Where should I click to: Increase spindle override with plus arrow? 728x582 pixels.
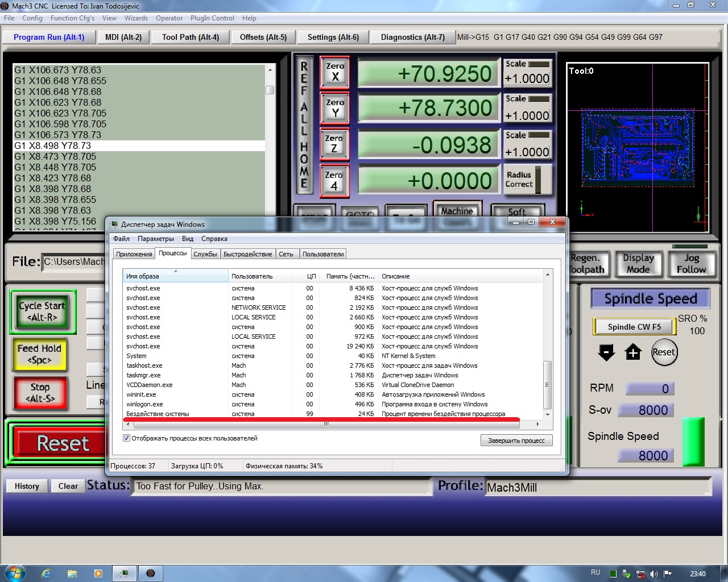pos(633,352)
